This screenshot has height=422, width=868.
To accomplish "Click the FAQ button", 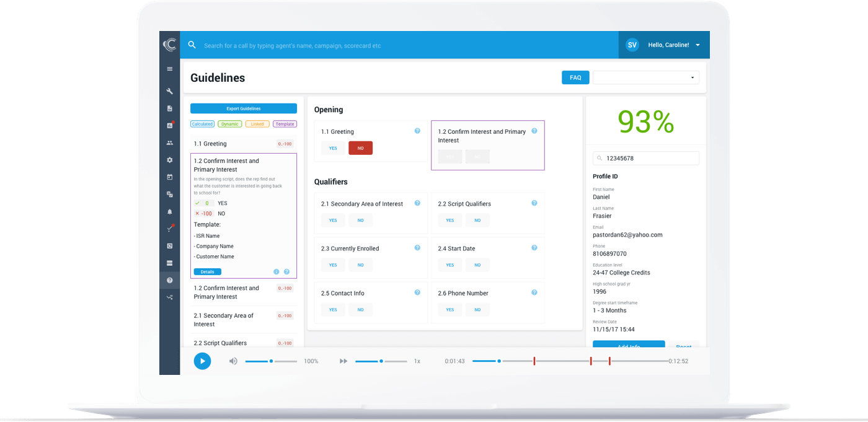I will click(575, 77).
